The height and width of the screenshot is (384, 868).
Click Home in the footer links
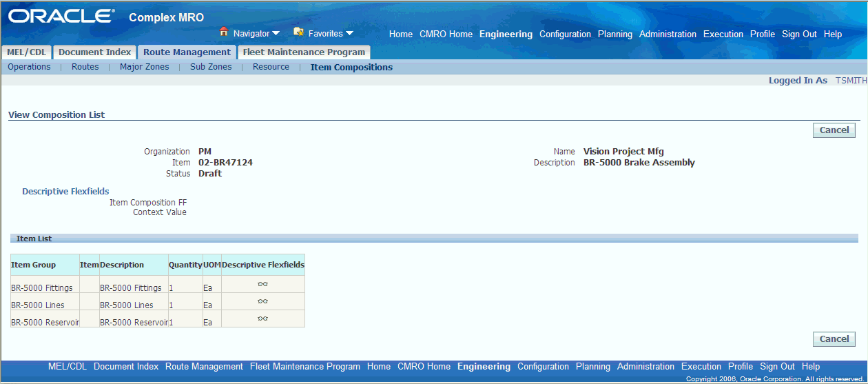[x=379, y=367]
